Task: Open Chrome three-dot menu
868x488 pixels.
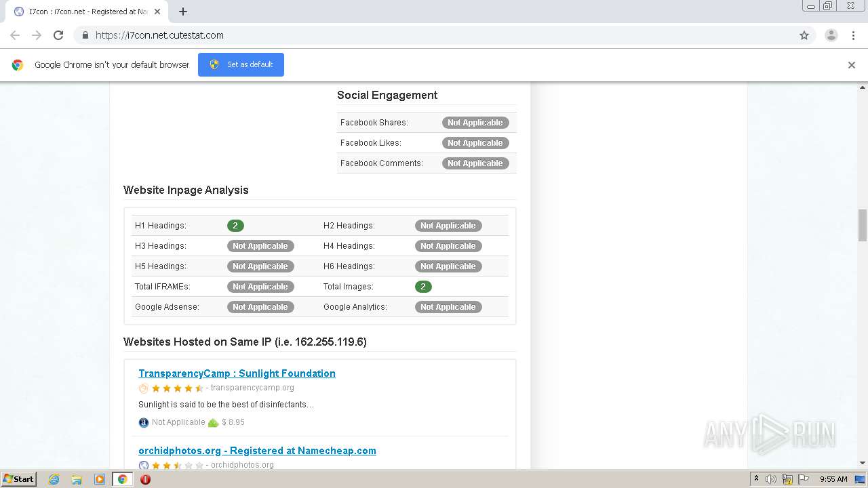Action: point(853,35)
